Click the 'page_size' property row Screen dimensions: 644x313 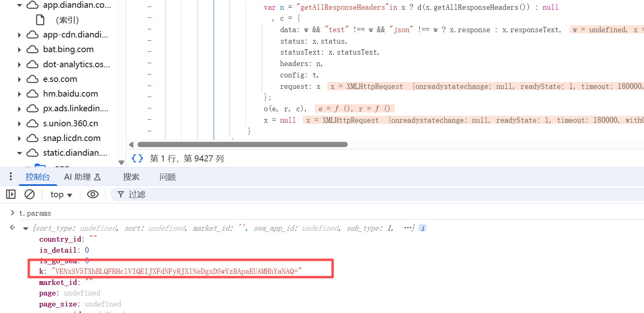coord(80,304)
